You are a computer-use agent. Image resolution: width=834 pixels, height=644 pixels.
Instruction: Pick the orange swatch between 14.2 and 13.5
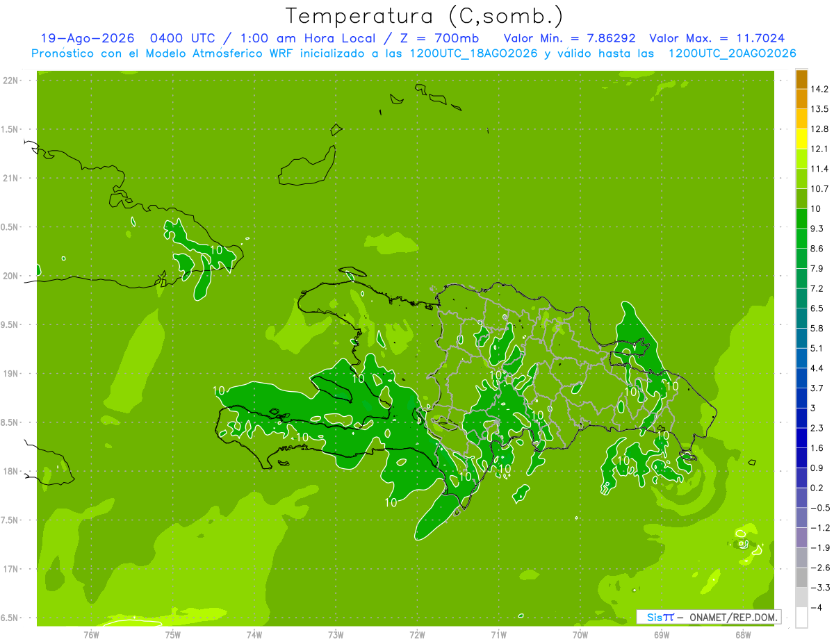801,99
